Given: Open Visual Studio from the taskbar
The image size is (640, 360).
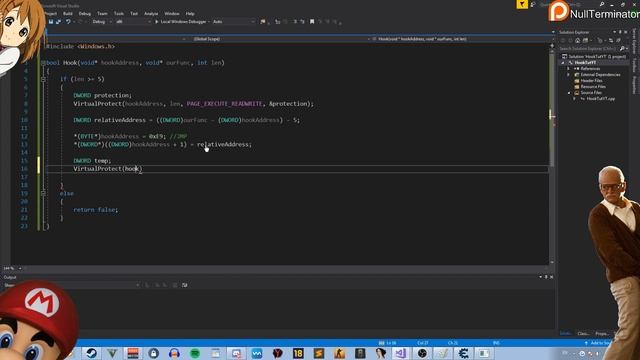Looking at the screenshot, I should pyautogui.click(x=401, y=353).
